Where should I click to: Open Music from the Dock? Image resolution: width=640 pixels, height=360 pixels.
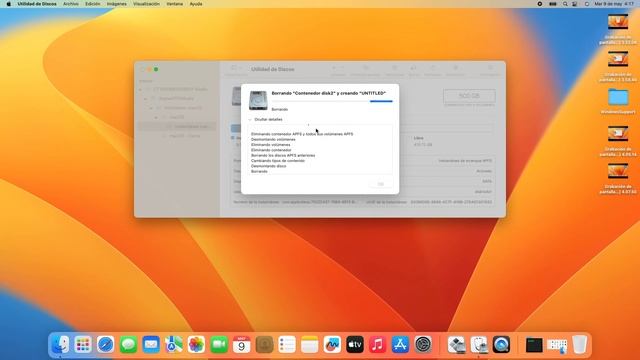pos(378,344)
